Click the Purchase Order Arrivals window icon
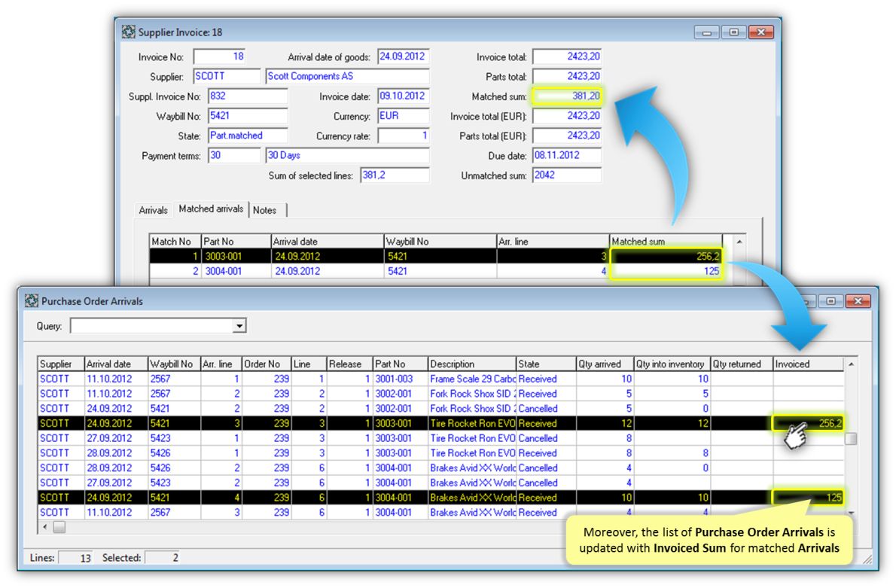Viewport: 896px width, 588px height. [x=32, y=301]
